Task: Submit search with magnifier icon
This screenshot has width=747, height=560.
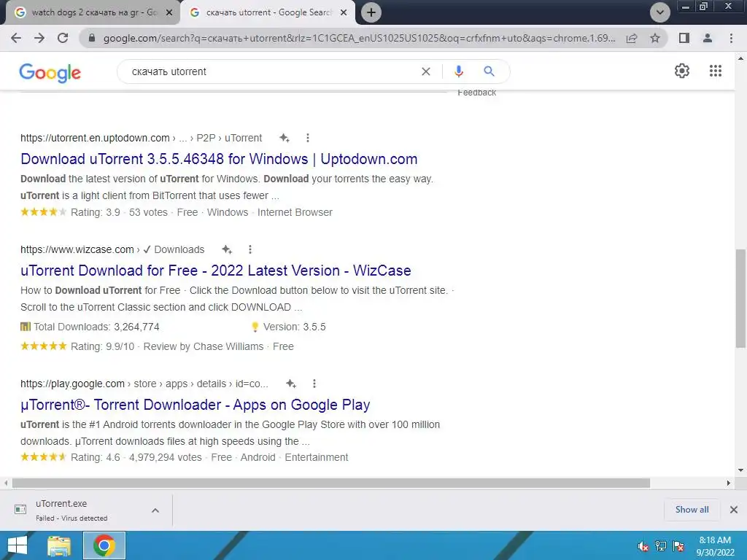Action: [x=489, y=71]
